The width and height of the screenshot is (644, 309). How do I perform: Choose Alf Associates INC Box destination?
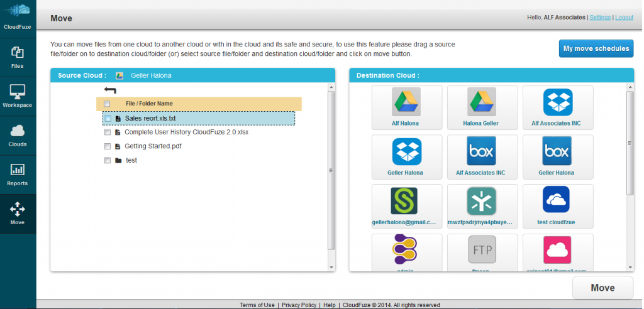pyautogui.click(x=482, y=157)
